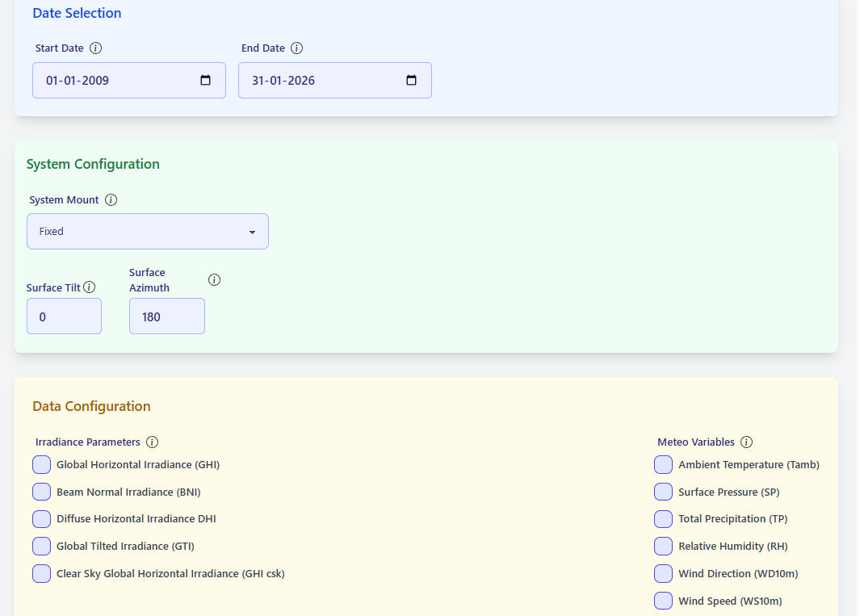Enable Global Horizontal Irradiance (GHI) checkbox
Viewport: 864px width, 616px height.
click(41, 465)
